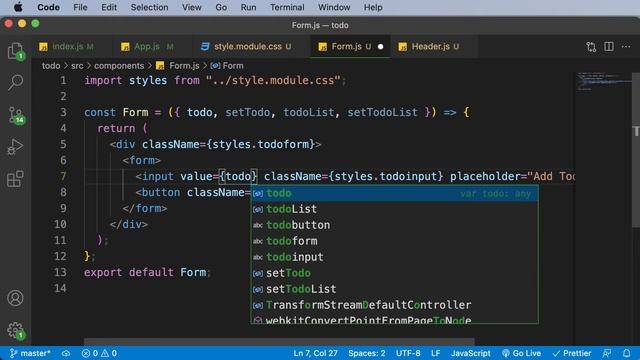The image size is (640, 360).
Task: Change indentation via Spaces: 2
Action: click(367, 353)
